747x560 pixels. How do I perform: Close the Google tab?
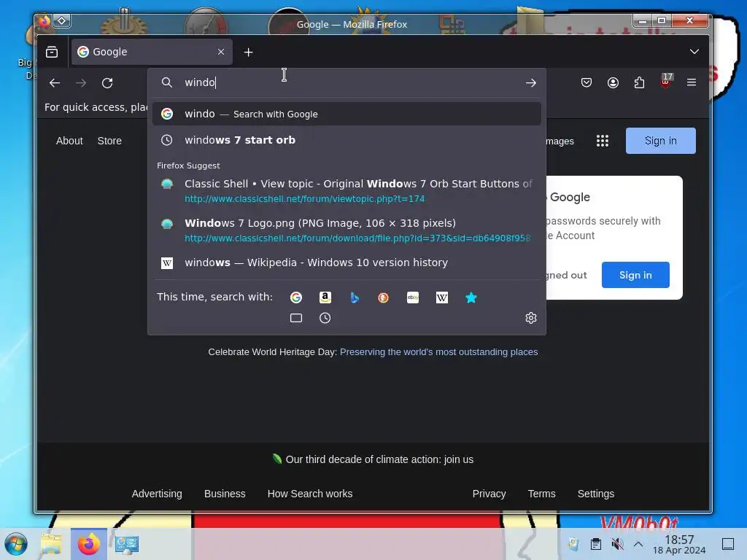221,52
